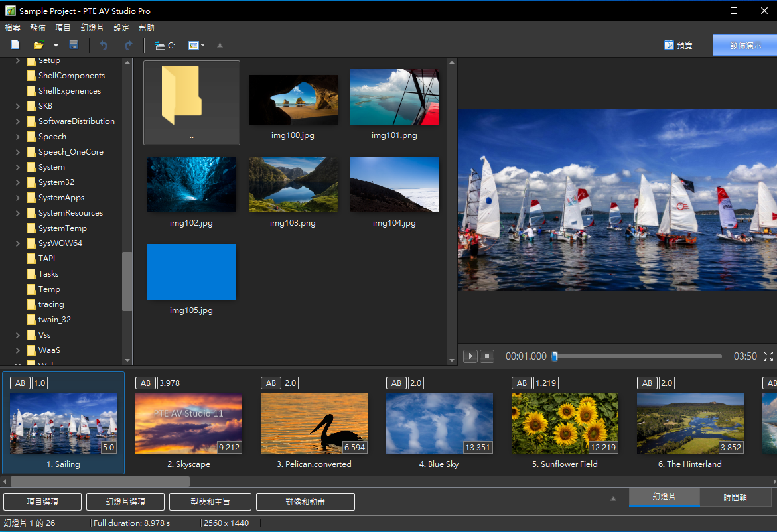The height and width of the screenshot is (532, 777).
Task: Open recent projects dropdown arrow
Action: click(x=56, y=45)
